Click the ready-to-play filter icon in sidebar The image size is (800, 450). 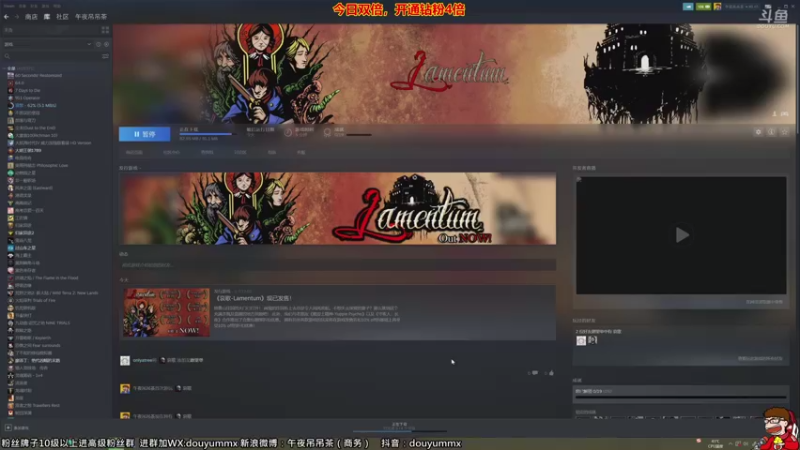[106, 44]
